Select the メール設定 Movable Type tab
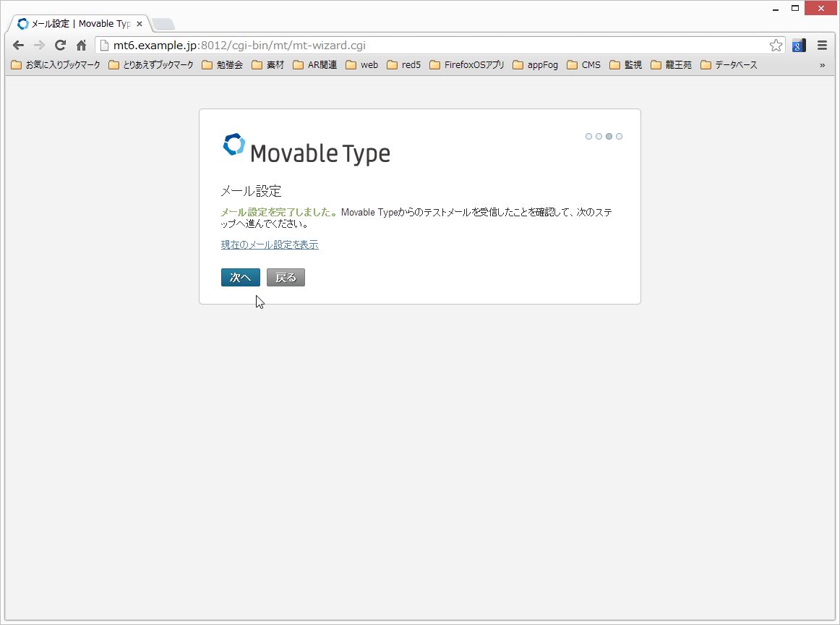Viewport: 840px width, 625px height. pos(80,24)
